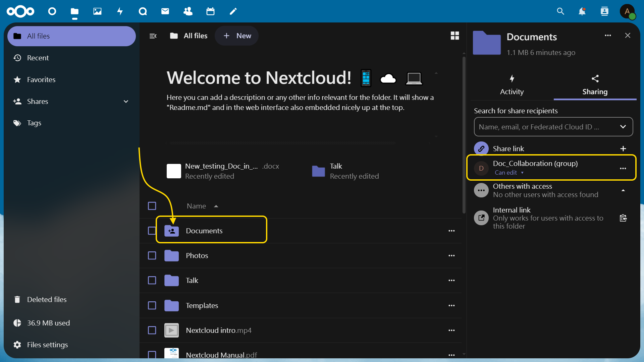Check the Photos folder checkbox
644x362 pixels.
pos(152,255)
